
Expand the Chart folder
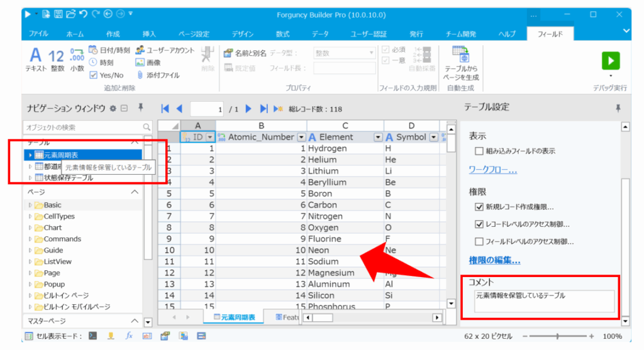[30, 227]
